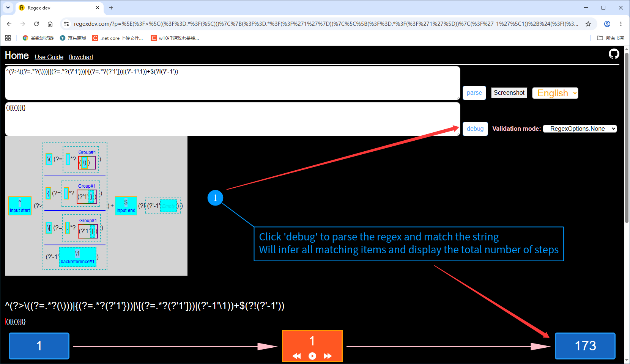Open the 京东商城 bookmark
This screenshot has width=630, height=364.
(73, 38)
